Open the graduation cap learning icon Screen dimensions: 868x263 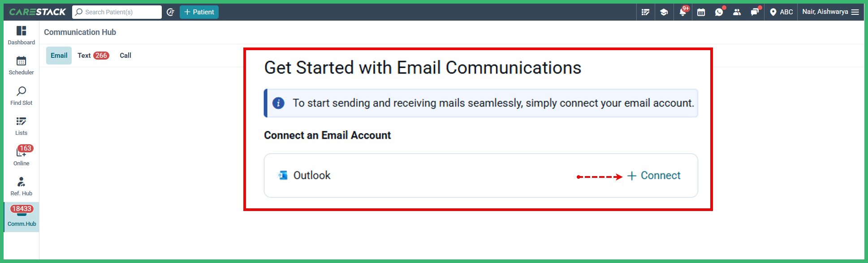coord(664,12)
